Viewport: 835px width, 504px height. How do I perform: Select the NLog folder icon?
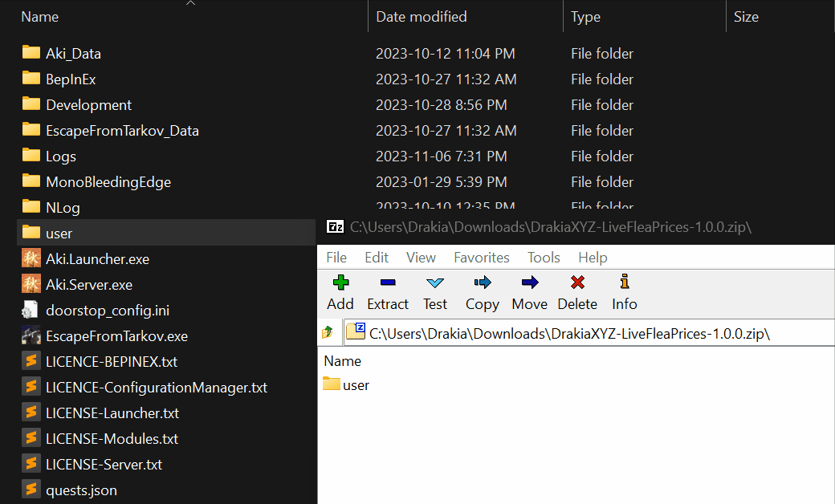point(31,206)
